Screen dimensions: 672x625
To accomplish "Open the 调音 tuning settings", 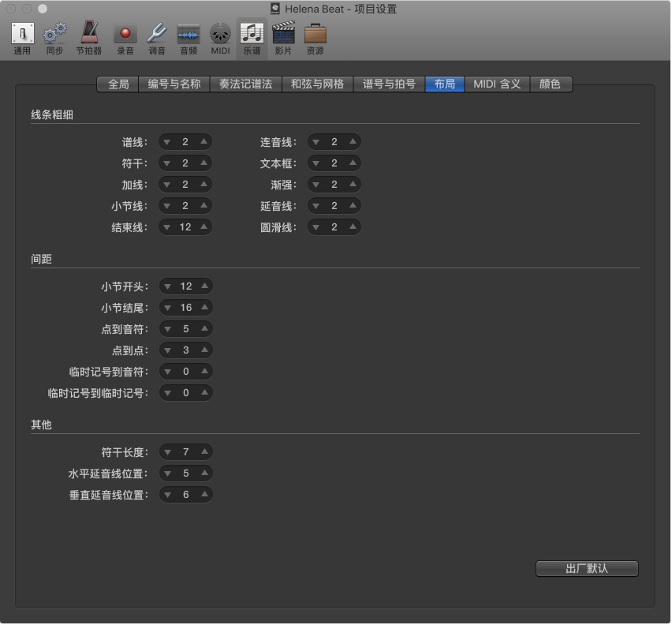I will (157, 38).
